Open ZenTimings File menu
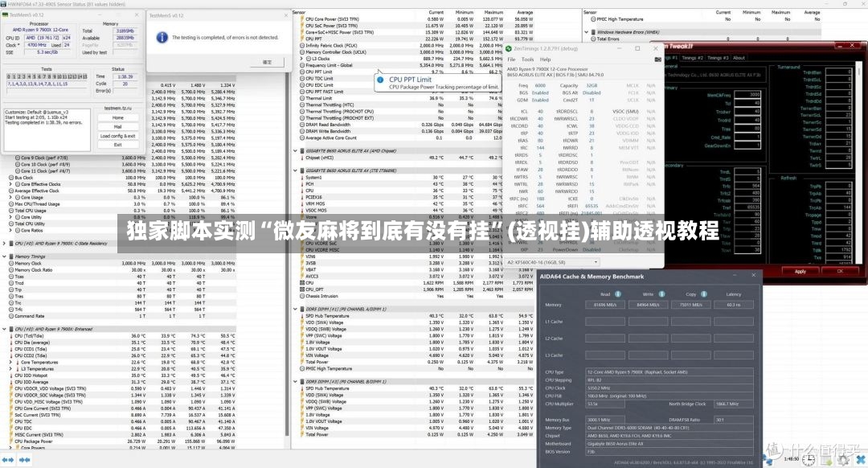This screenshot has height=468, width=868. tap(511, 60)
